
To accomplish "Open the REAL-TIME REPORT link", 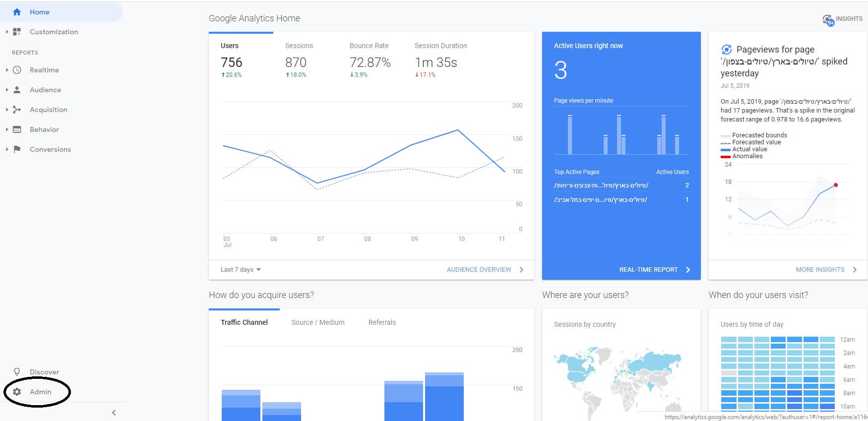I will (648, 270).
